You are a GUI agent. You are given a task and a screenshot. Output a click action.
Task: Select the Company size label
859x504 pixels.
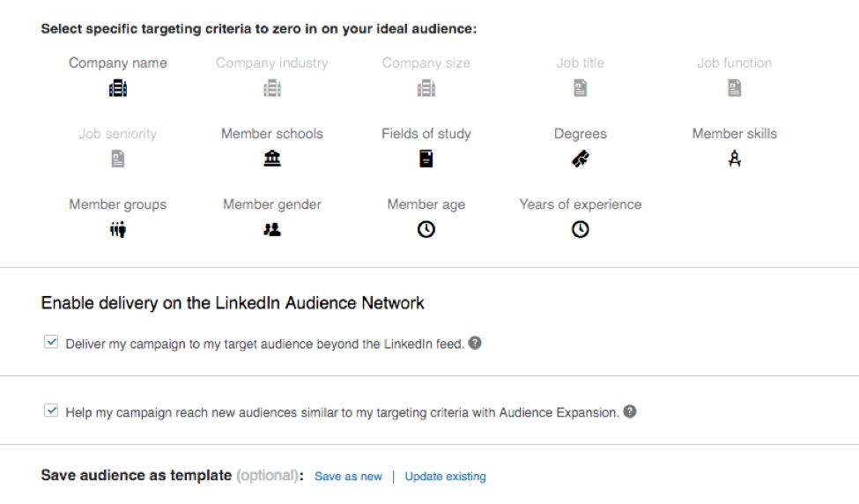tap(426, 63)
